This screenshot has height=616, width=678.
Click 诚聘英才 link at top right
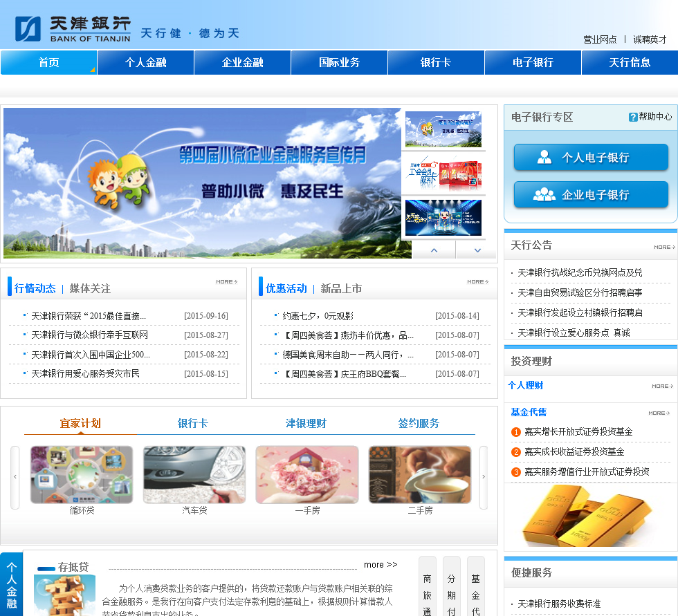tap(650, 39)
